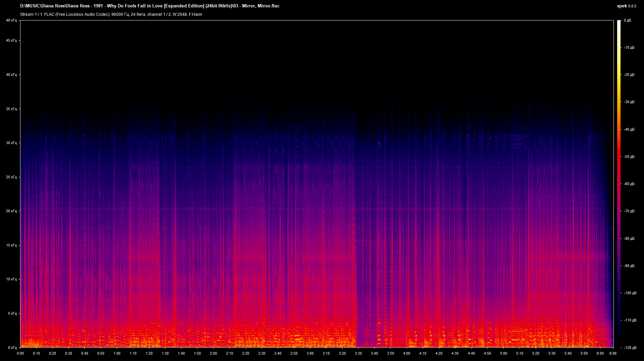Select the 20 кГц frequency axis label

(11, 211)
